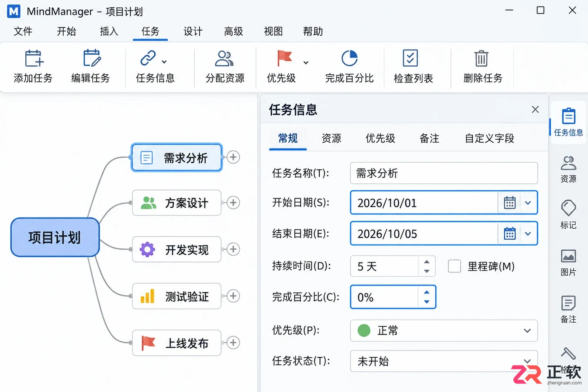
Task: Open the start date calendar picker
Action: 510,203
